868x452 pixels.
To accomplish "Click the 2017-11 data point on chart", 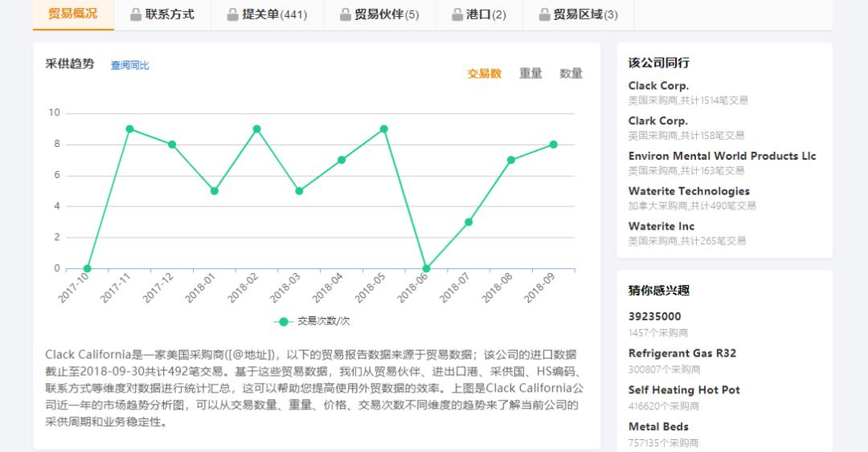I will click(129, 129).
